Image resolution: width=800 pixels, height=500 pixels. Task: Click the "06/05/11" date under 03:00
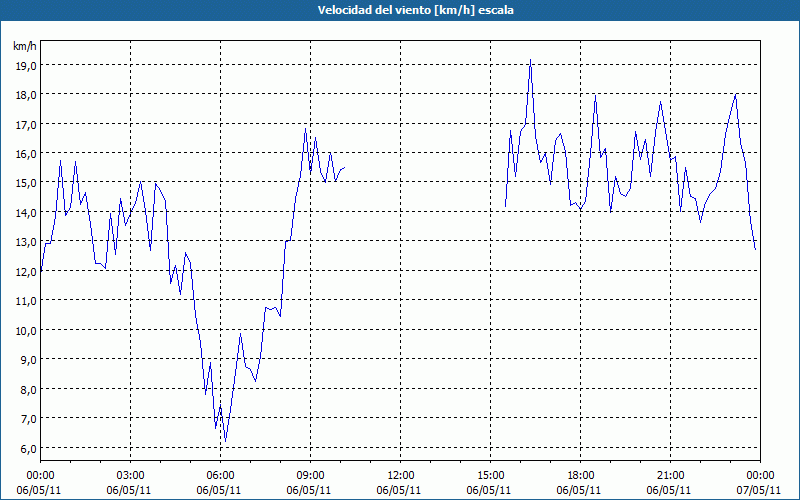[129, 490]
